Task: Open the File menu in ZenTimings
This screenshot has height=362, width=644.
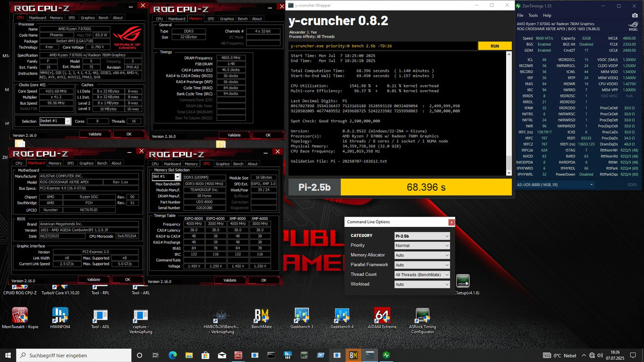Action: point(520,15)
